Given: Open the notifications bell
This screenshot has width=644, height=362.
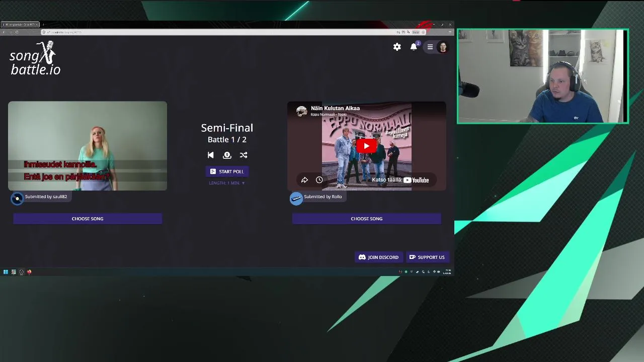Looking at the screenshot, I should click(x=414, y=47).
